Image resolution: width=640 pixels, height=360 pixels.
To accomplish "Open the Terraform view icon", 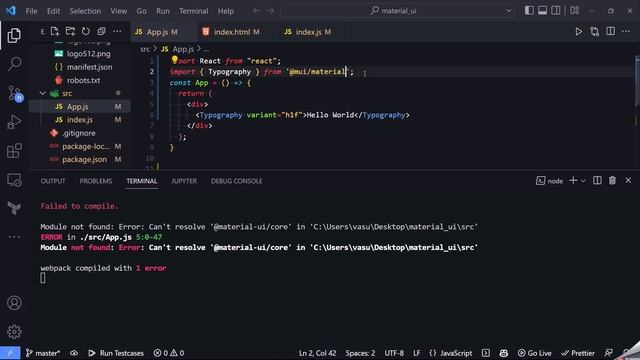I will [14, 208].
